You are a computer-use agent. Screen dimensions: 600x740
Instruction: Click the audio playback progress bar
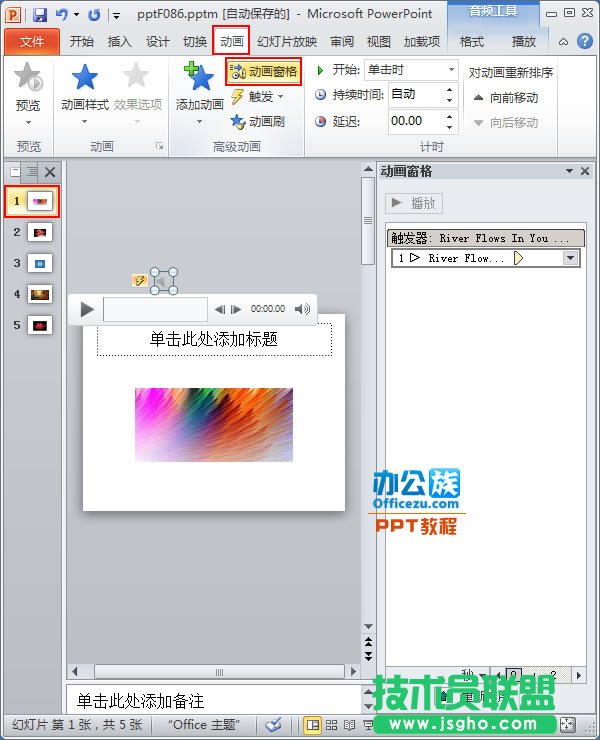(x=155, y=309)
